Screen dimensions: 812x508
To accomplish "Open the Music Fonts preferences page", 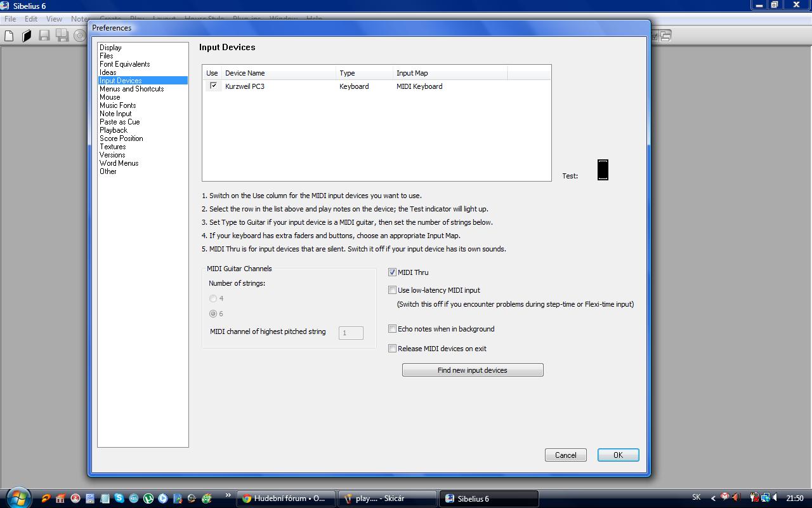I will pyautogui.click(x=118, y=105).
